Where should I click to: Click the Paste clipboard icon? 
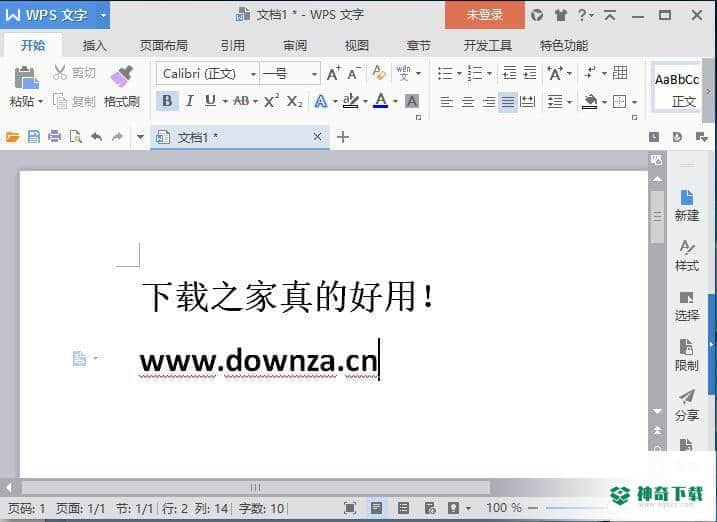click(x=27, y=78)
